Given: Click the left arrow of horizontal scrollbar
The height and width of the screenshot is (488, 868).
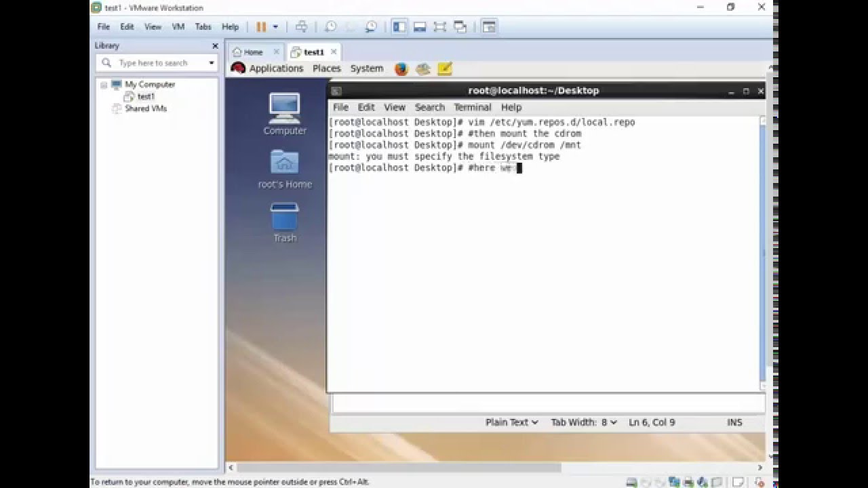Looking at the screenshot, I should pos(231,468).
